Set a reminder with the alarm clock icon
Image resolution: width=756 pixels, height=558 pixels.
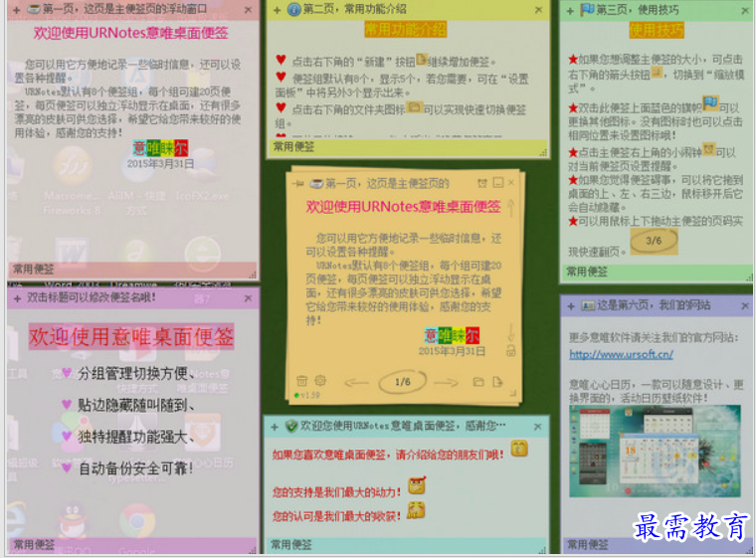click(x=482, y=183)
